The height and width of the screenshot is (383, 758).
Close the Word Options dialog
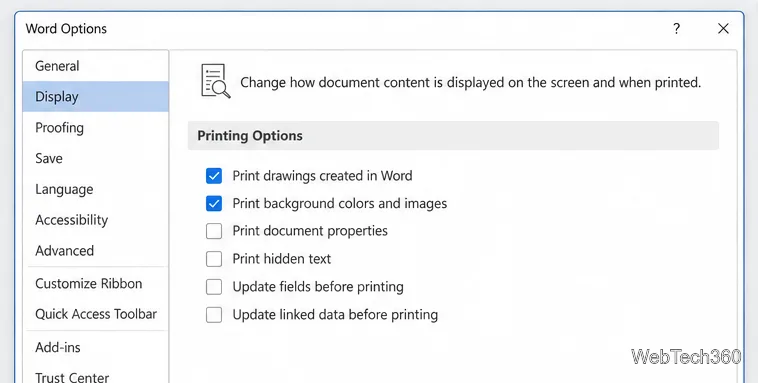723,29
